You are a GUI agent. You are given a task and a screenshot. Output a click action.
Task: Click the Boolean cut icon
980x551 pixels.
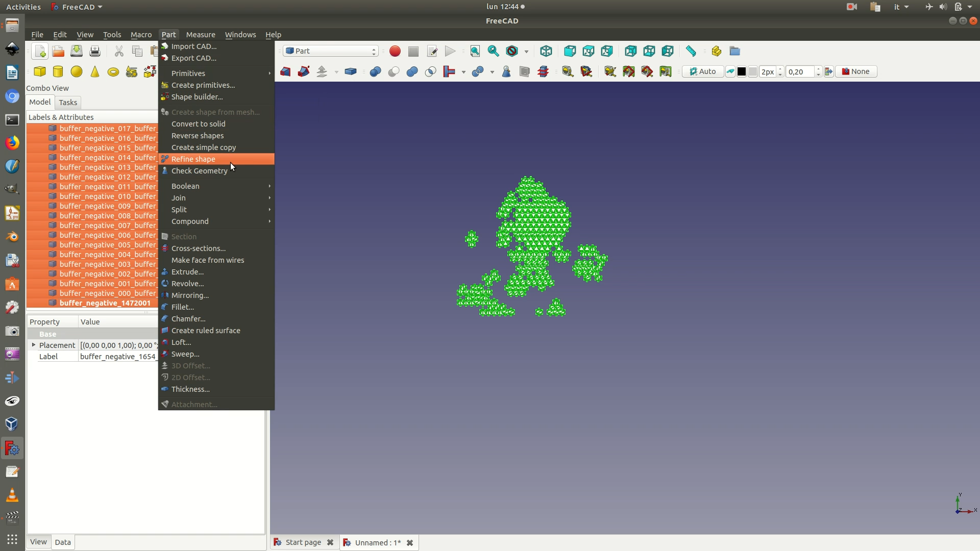click(x=394, y=72)
